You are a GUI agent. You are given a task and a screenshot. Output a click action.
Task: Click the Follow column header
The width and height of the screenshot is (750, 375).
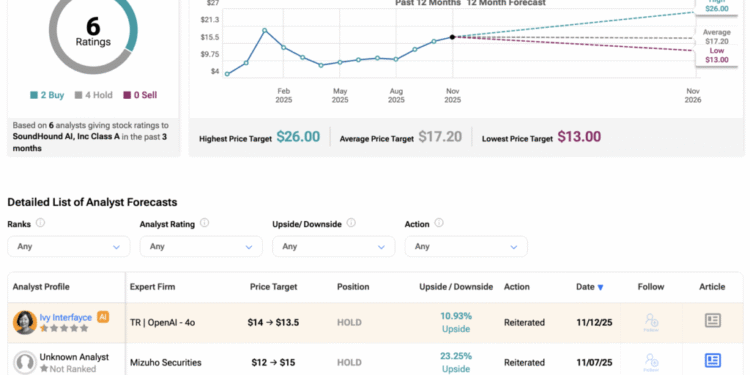651,287
